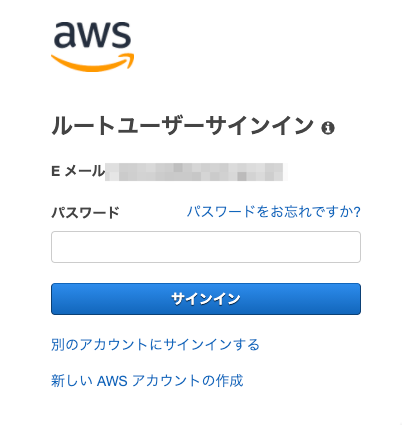Click the arrow tip of the AWS smile
The image size is (402, 425).
[128, 60]
